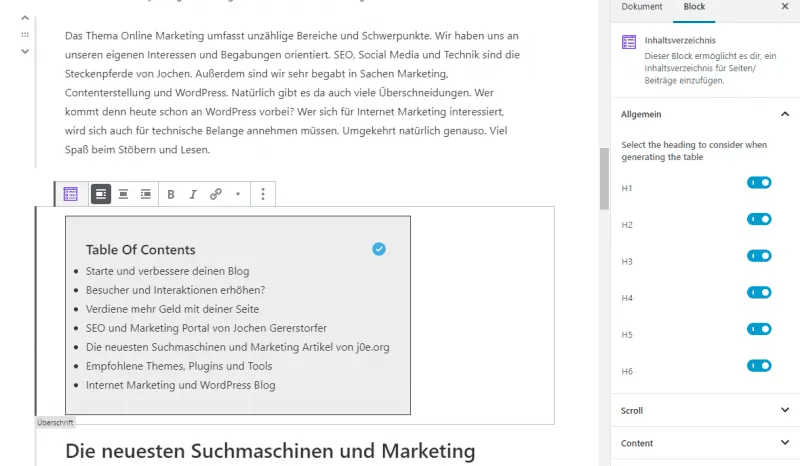Expand the Scroll panel
The height and width of the screenshot is (466, 800).
tap(705, 410)
